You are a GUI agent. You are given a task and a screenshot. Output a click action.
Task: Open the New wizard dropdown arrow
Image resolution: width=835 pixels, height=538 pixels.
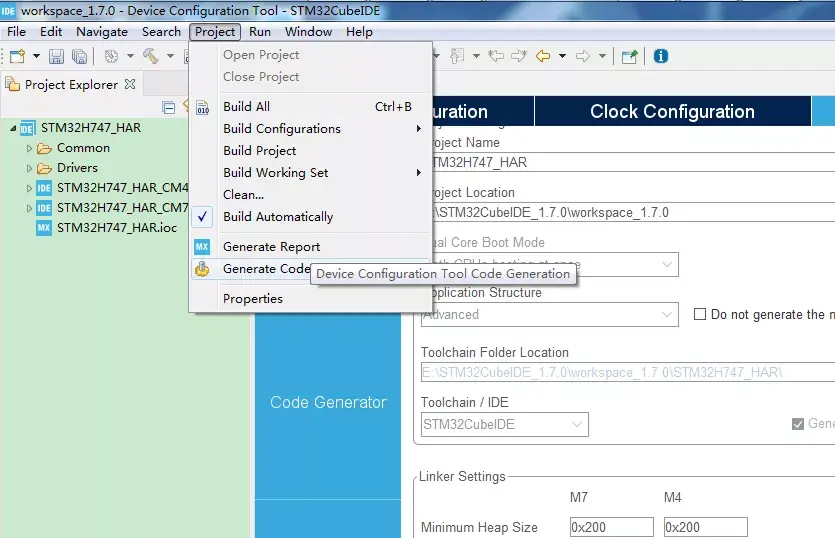(36, 56)
